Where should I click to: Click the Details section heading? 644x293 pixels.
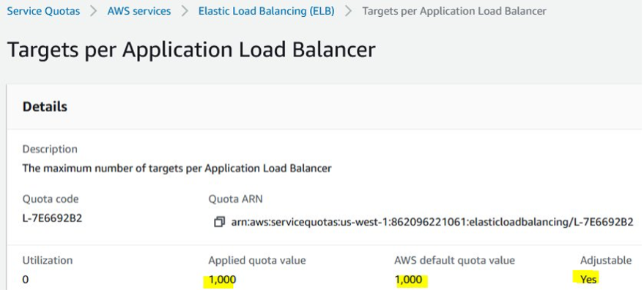tap(45, 107)
